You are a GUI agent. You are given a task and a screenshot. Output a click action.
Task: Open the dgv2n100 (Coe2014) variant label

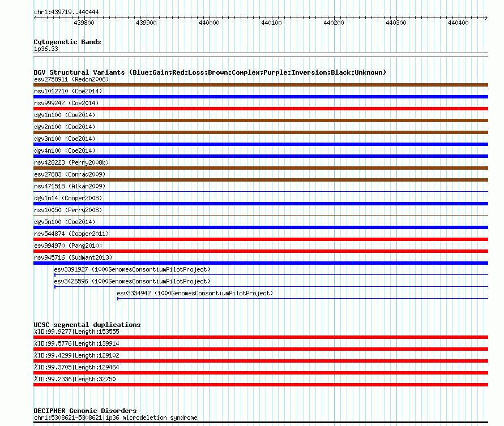point(65,127)
